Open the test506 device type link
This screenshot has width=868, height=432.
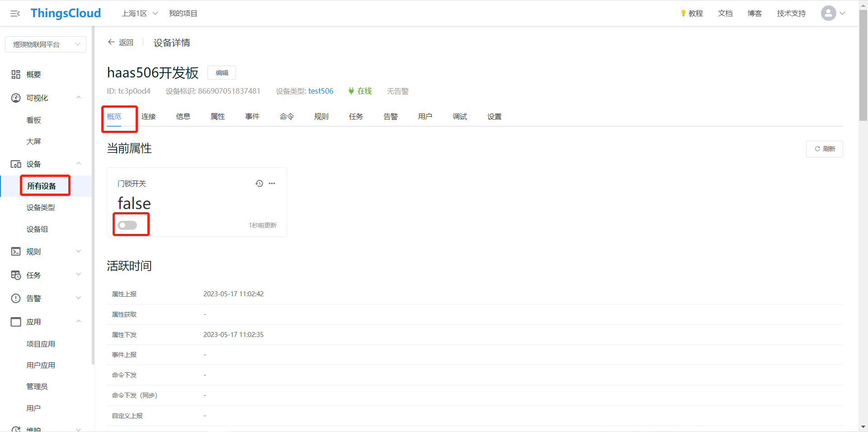(x=321, y=91)
